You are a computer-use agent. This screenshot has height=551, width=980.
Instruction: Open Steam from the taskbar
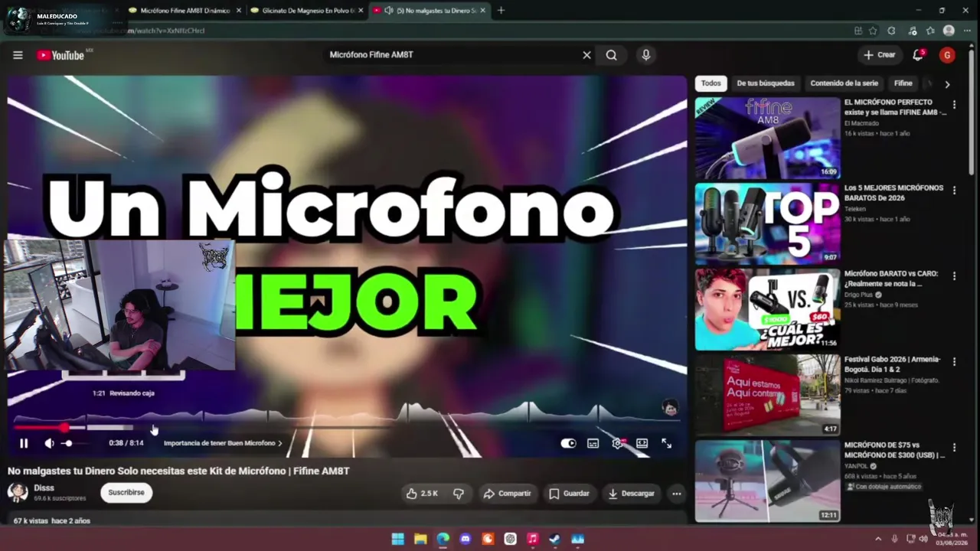click(555, 539)
